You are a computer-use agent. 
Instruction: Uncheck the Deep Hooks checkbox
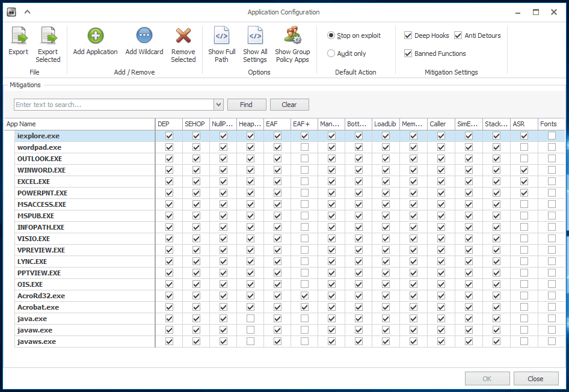[x=408, y=35]
